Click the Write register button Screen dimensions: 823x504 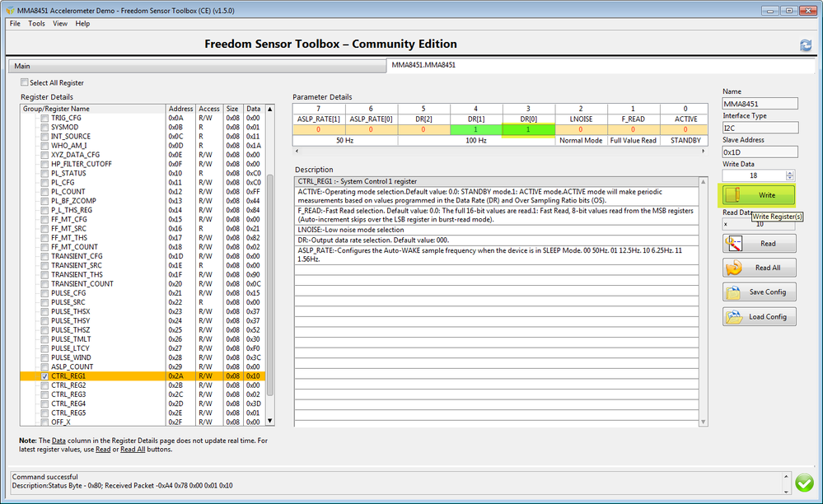(x=759, y=195)
